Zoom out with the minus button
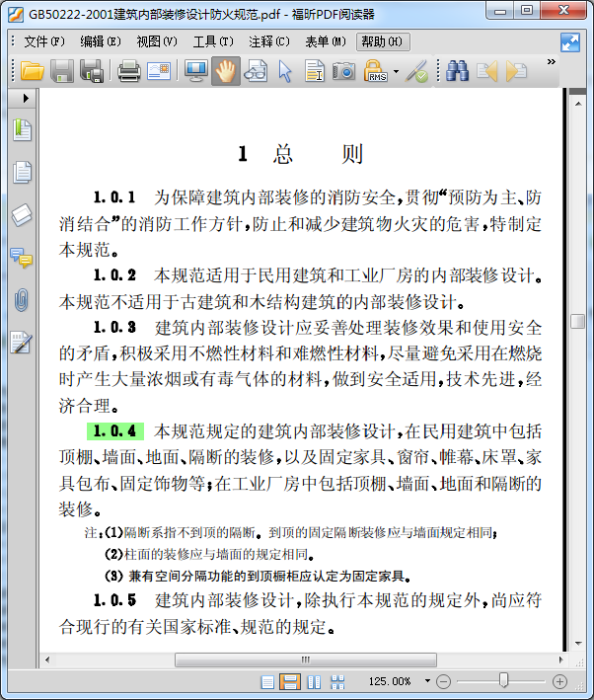Image resolution: width=594 pixels, height=700 pixels. point(444,681)
